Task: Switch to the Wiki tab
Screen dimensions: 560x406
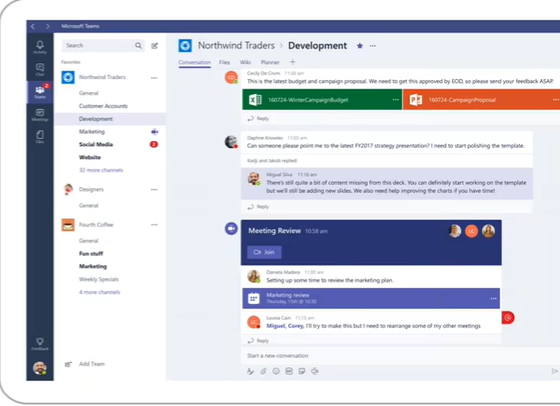Action: (x=245, y=62)
